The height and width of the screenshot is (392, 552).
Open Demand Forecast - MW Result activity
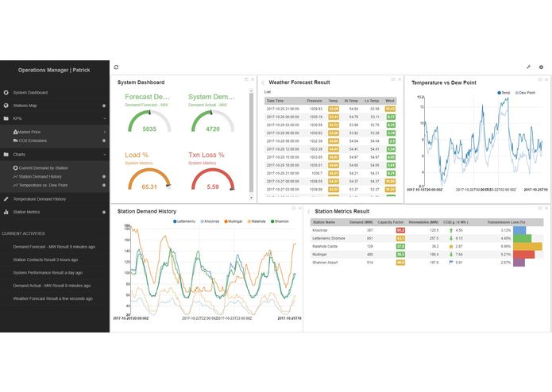tap(54, 247)
